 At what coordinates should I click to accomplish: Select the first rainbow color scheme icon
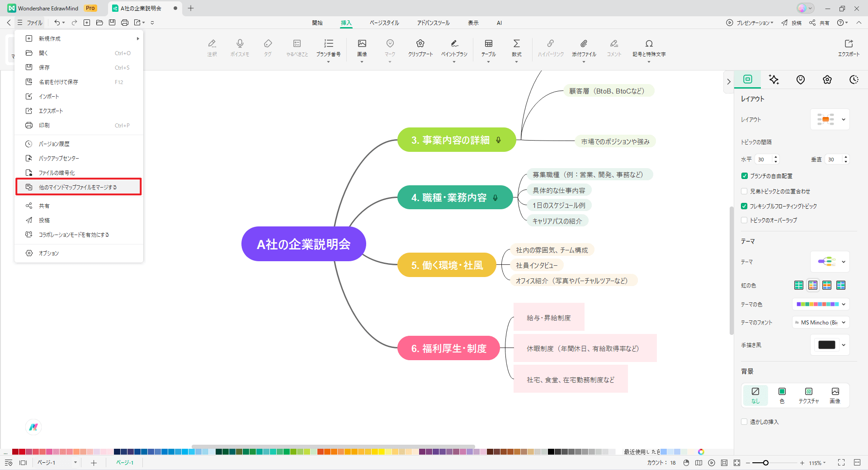799,285
